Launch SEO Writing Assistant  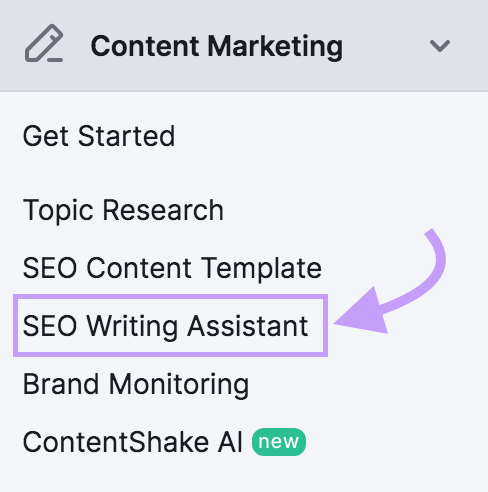pyautogui.click(x=165, y=326)
